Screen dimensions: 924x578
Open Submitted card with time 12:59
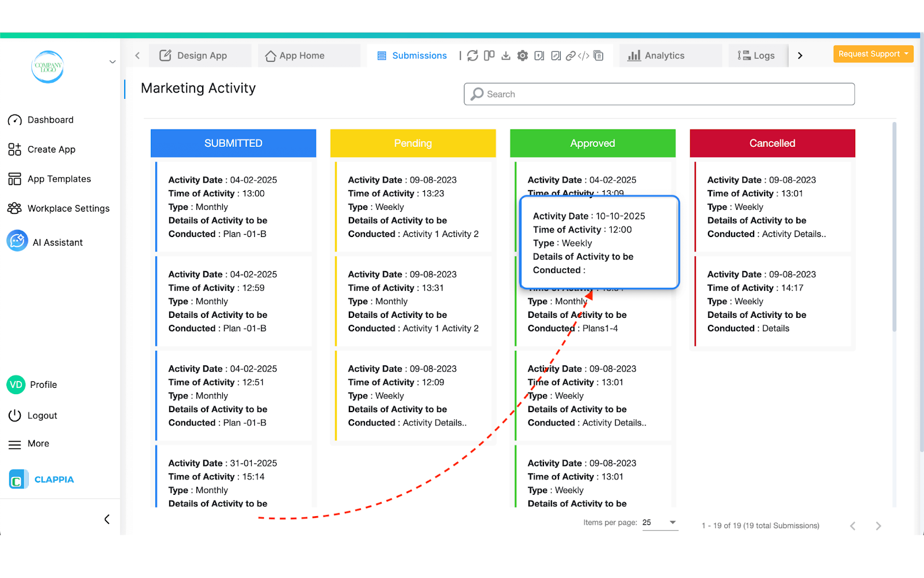(234, 301)
